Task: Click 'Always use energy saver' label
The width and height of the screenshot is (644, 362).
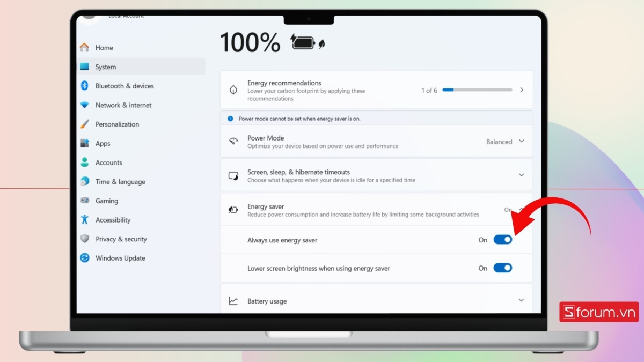Action: 282,240
